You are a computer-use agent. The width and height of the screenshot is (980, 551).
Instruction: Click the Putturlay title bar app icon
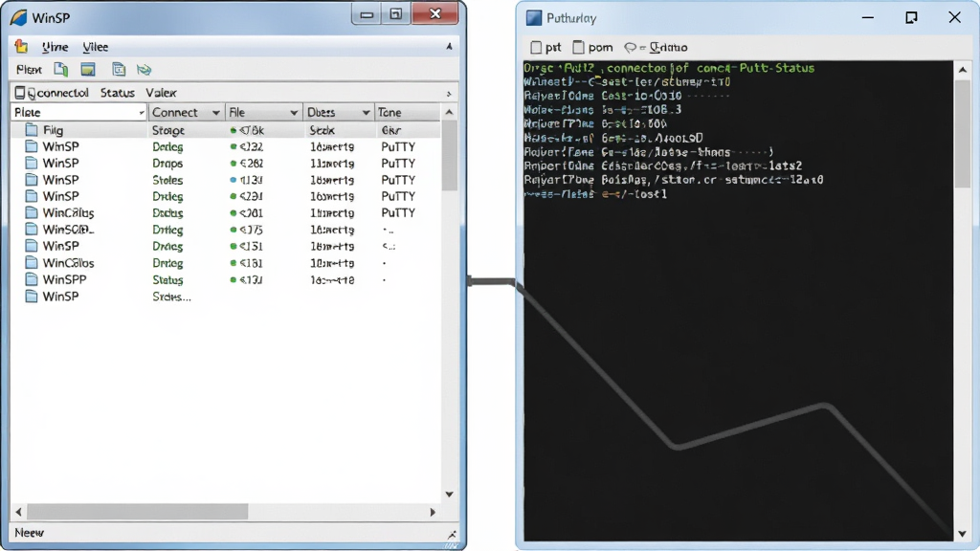534,18
